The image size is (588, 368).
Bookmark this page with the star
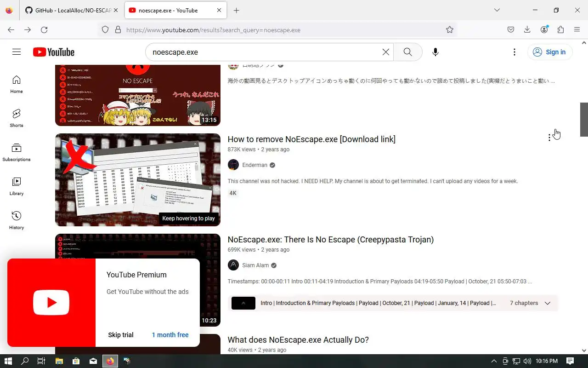450,29
